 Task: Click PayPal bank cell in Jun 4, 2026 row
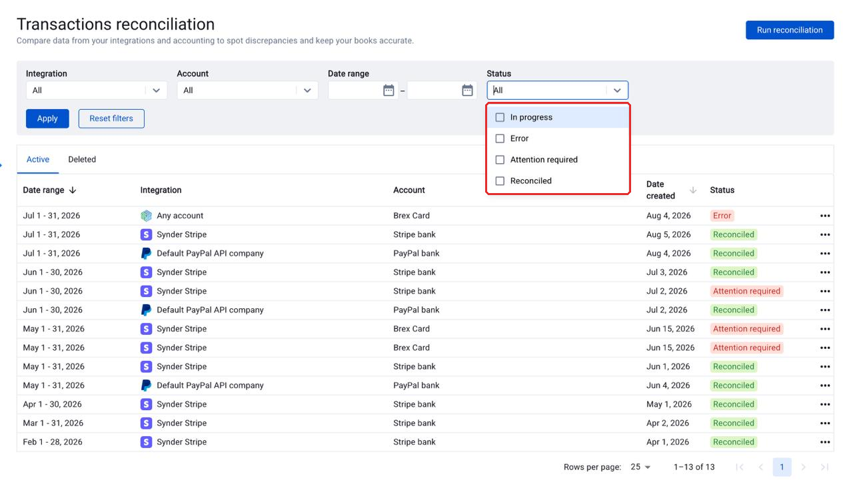417,385
